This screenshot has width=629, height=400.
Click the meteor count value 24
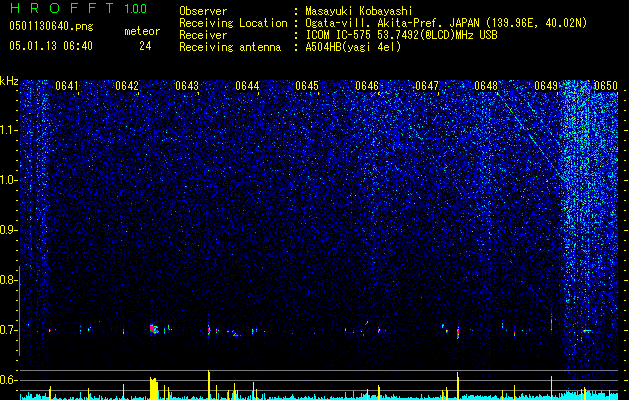click(145, 46)
